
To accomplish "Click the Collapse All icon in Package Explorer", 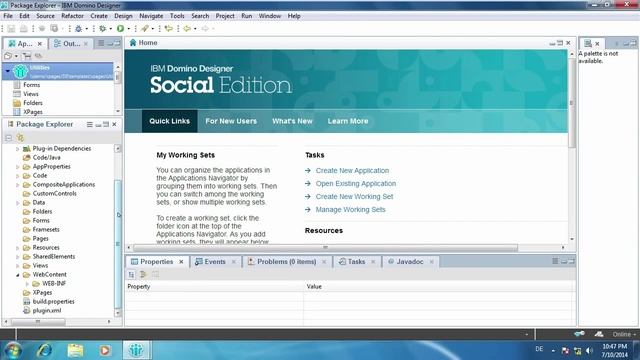I will (9, 138).
